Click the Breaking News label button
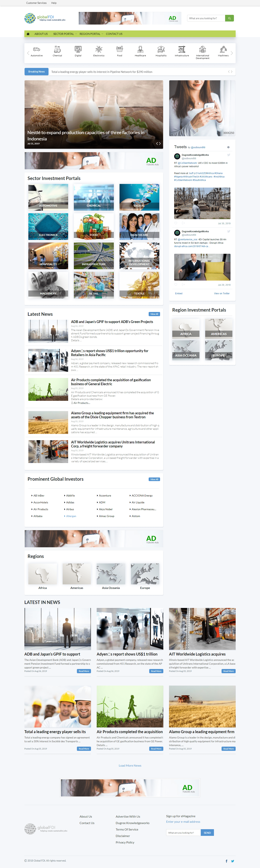Viewport: 260px width, 868px height. tap(36, 72)
